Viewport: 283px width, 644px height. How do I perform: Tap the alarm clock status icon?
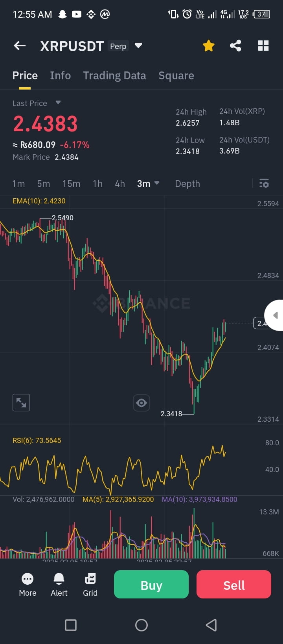click(187, 14)
